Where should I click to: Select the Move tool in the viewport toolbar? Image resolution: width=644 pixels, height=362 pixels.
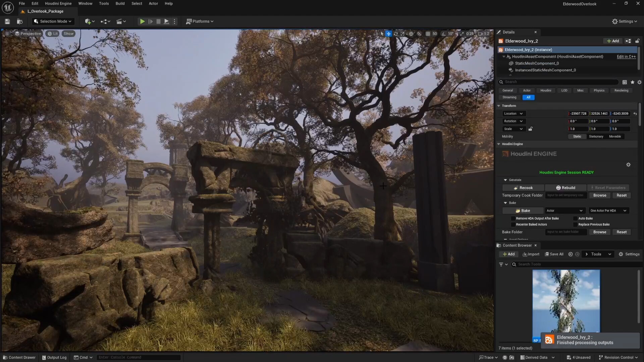click(389, 34)
